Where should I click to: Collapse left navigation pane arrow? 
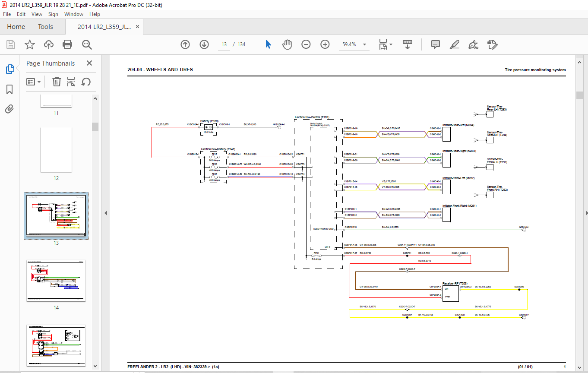(x=106, y=213)
